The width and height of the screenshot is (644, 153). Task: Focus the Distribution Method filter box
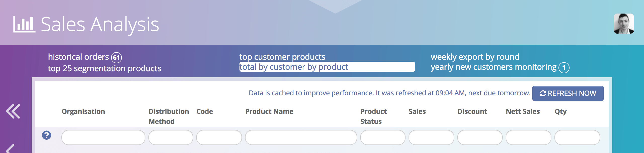(x=171, y=137)
